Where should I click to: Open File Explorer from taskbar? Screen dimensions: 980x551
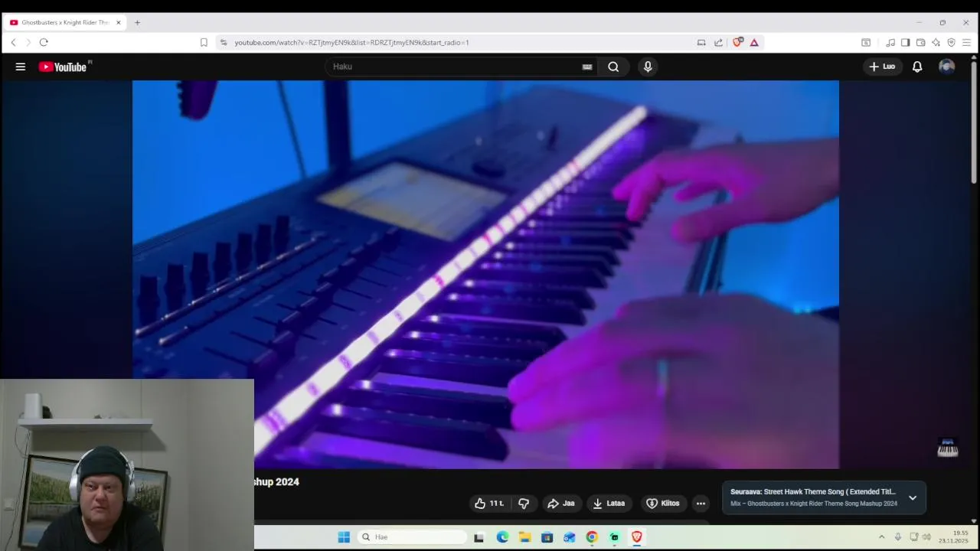point(524,537)
